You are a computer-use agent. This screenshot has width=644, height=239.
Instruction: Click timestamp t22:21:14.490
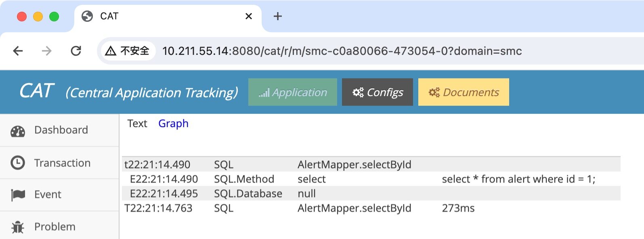pos(157,165)
